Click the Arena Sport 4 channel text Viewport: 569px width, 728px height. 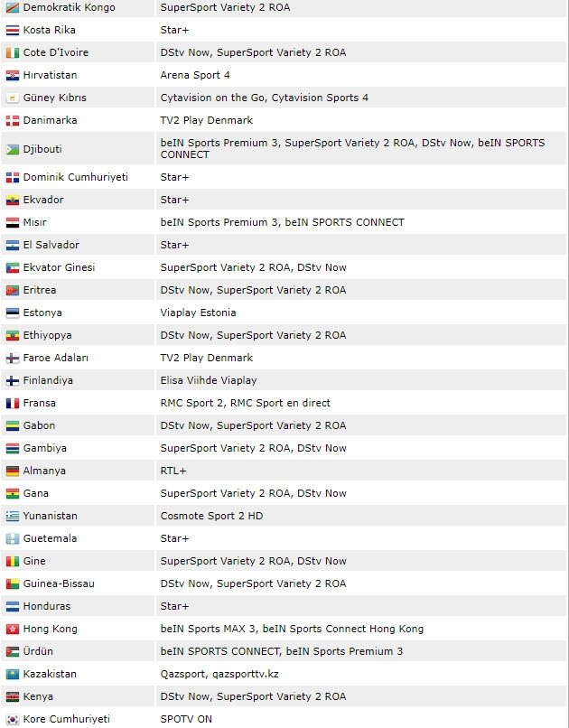pos(195,75)
